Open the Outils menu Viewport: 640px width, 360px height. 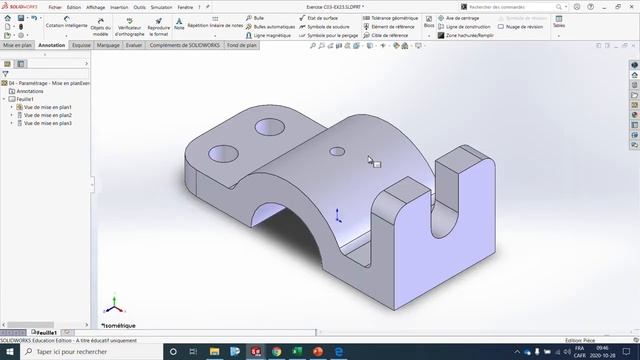[139, 7]
